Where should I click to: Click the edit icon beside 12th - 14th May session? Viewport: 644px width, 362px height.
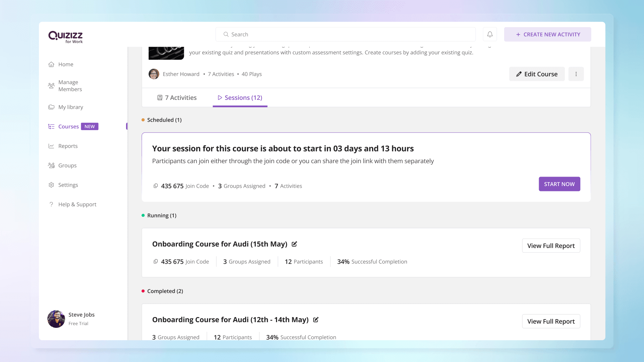(x=316, y=320)
